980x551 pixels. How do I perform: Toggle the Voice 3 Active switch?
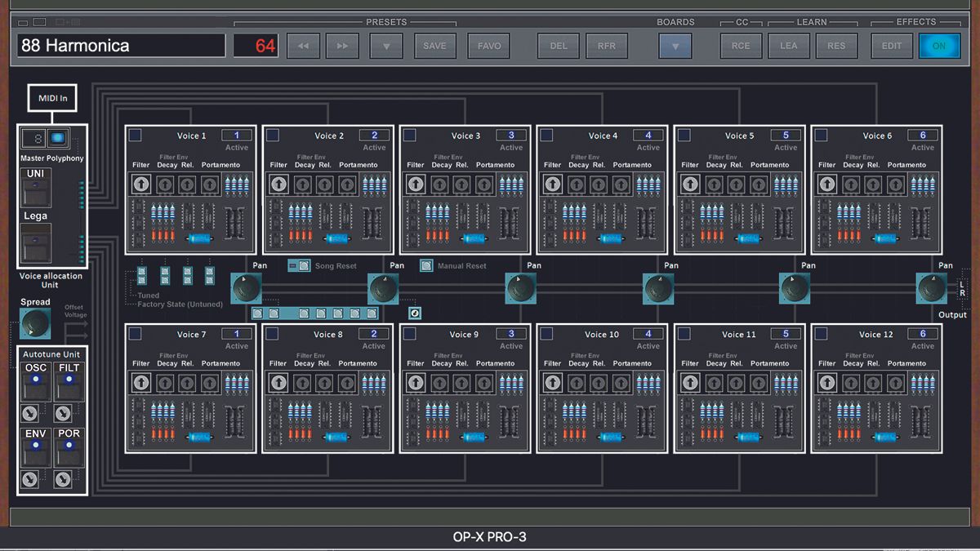(x=511, y=136)
